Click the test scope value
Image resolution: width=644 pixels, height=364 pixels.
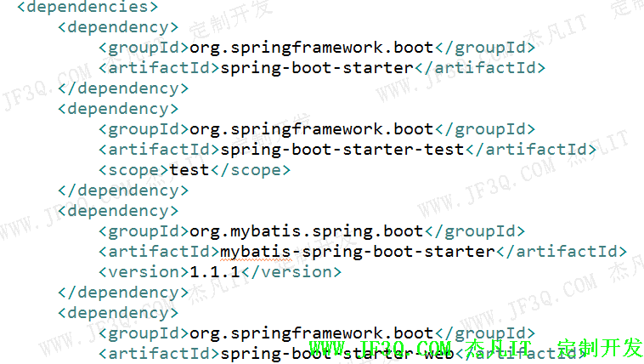coord(189,170)
